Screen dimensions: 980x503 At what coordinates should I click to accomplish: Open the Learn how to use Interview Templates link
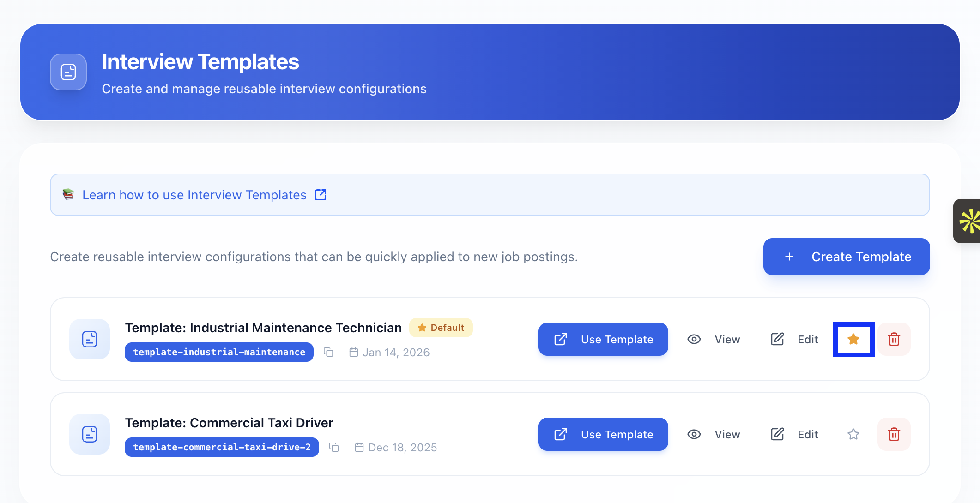coord(194,195)
